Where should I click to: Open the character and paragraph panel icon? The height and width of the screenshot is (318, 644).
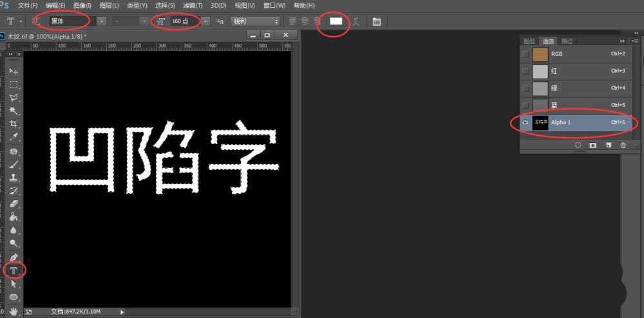pos(377,21)
